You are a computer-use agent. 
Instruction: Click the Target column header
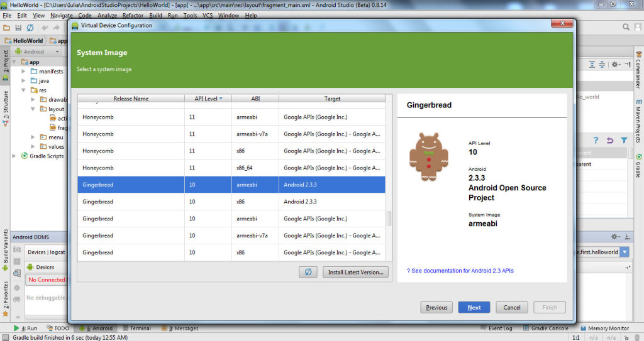(x=332, y=99)
